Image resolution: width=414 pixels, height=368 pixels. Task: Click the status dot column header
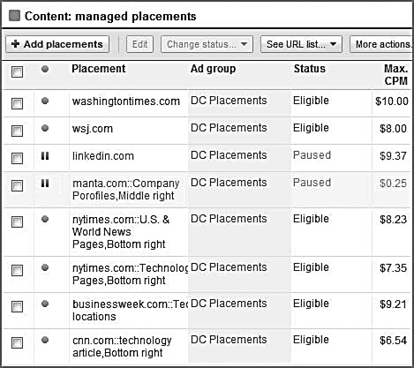click(x=45, y=69)
